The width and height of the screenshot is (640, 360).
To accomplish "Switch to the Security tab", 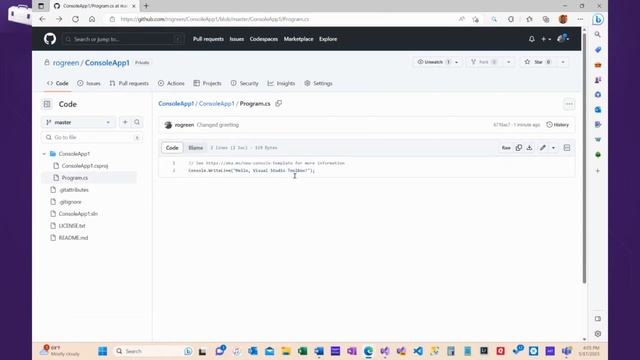I will 244,83.
